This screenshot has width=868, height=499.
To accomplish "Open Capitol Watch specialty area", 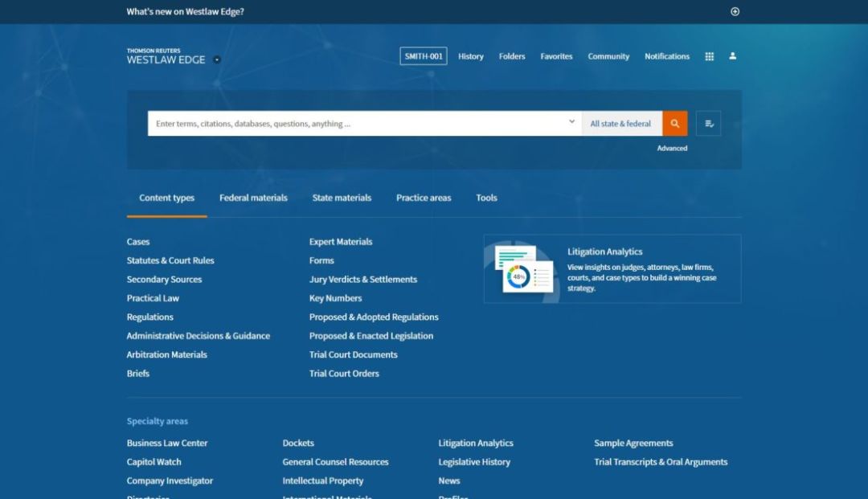I will [154, 462].
